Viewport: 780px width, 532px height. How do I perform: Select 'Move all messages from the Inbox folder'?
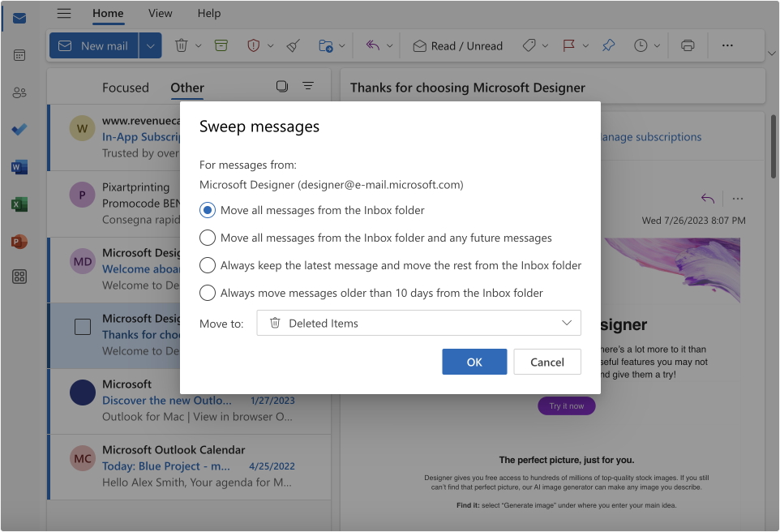click(207, 211)
